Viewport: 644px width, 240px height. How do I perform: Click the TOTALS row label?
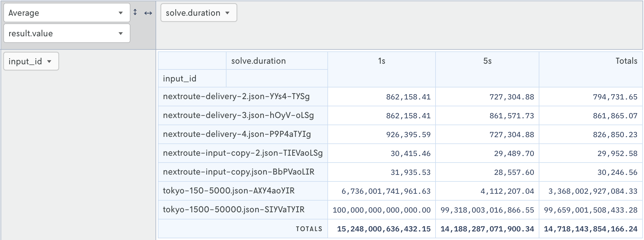click(309, 229)
